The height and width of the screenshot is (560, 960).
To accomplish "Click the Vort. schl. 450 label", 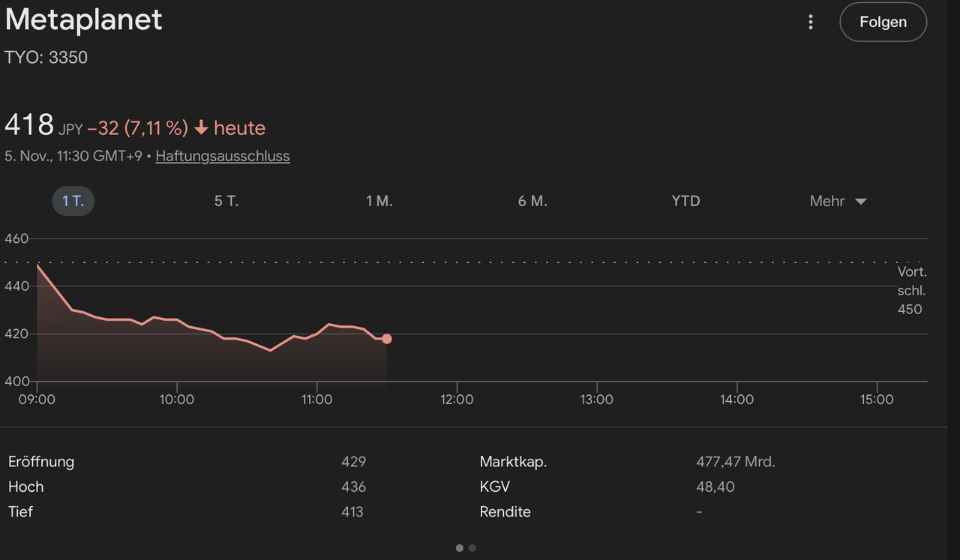I will tap(911, 290).
